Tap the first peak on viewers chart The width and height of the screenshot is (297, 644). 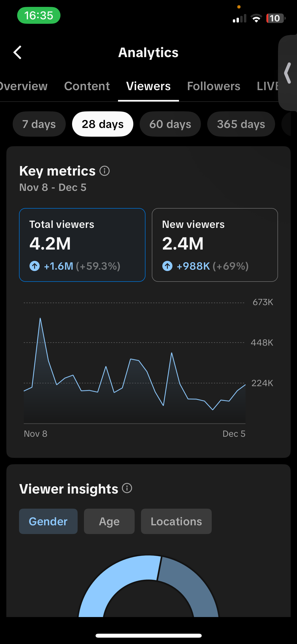coord(40,319)
